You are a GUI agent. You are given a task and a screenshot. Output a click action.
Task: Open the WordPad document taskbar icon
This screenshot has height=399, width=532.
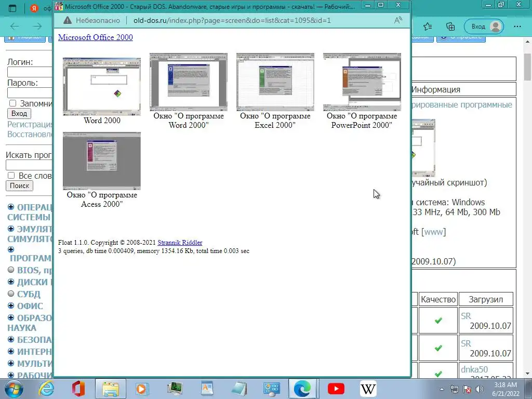click(x=207, y=389)
